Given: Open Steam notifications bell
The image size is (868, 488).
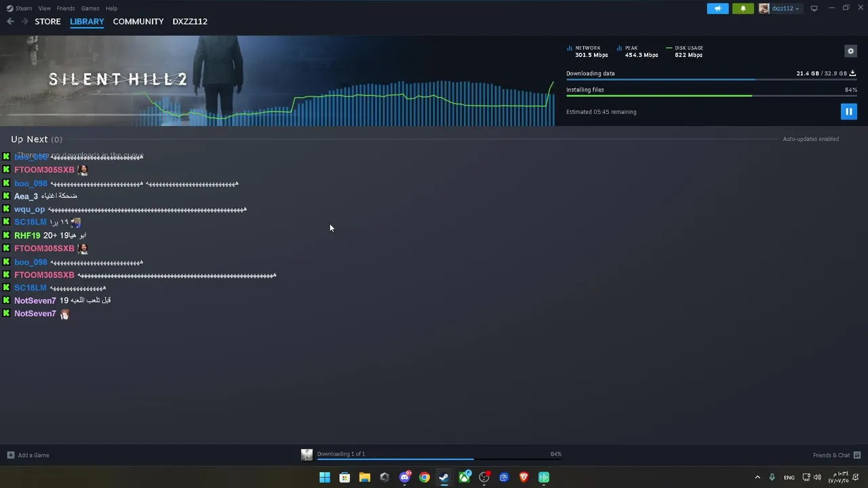Looking at the screenshot, I should point(743,8).
